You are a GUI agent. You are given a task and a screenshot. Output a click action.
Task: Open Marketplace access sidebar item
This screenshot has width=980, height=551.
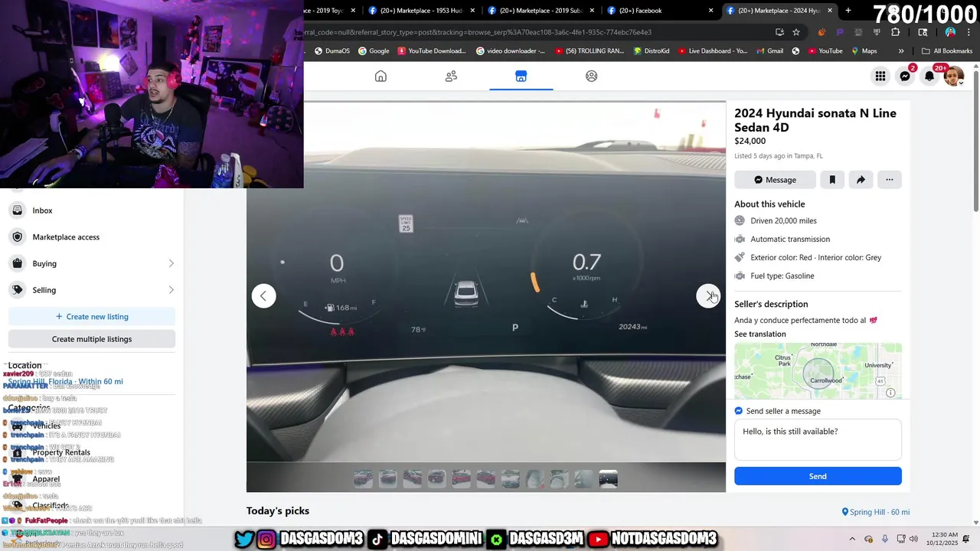tap(92, 237)
